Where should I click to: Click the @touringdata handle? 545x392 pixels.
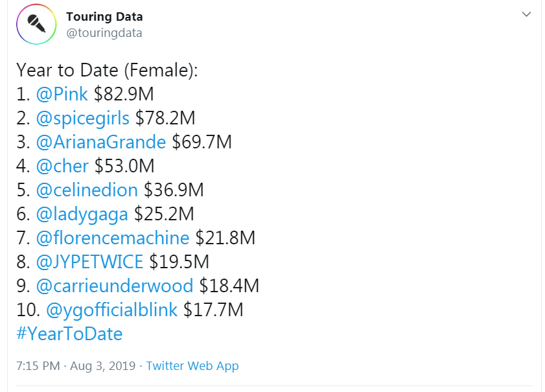pos(104,32)
